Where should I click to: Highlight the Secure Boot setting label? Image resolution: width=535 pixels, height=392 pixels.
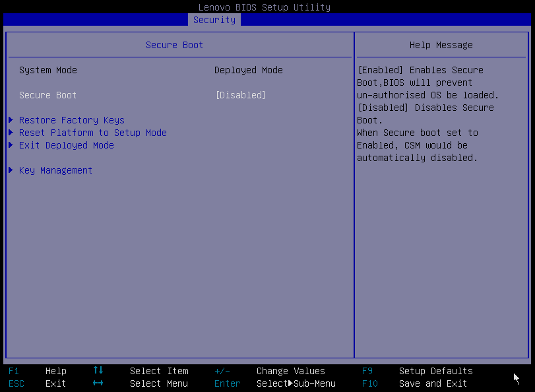pos(47,95)
